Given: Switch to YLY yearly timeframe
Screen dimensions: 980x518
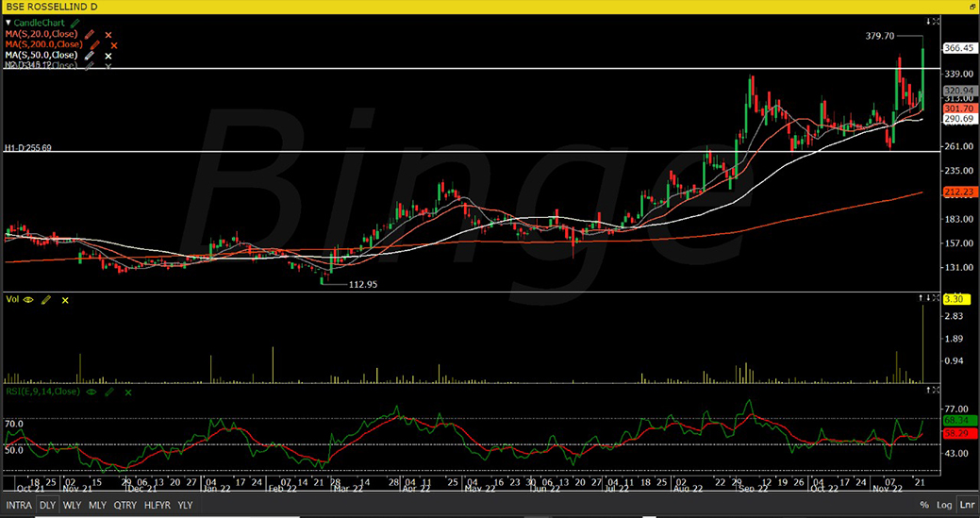Looking at the screenshot, I should point(186,505).
